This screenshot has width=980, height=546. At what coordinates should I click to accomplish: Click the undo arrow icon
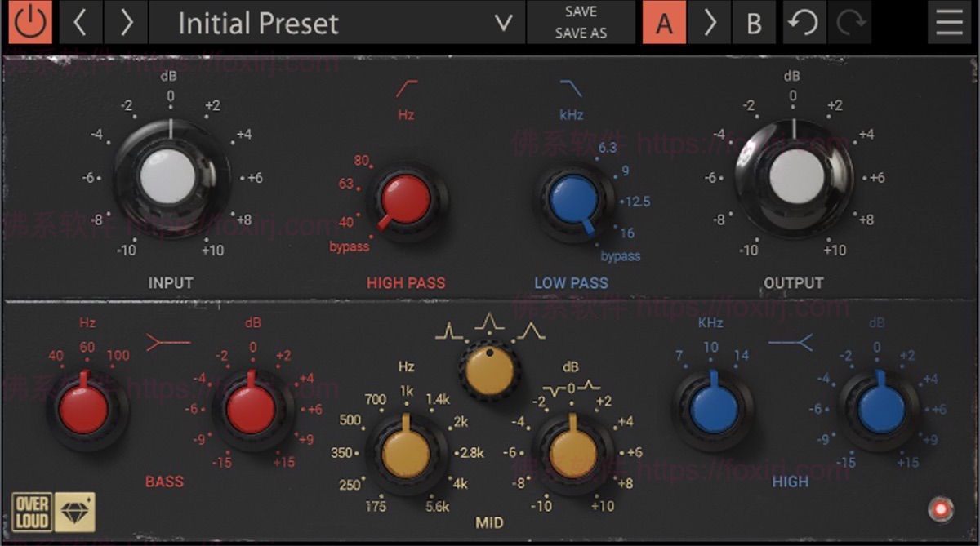(804, 23)
